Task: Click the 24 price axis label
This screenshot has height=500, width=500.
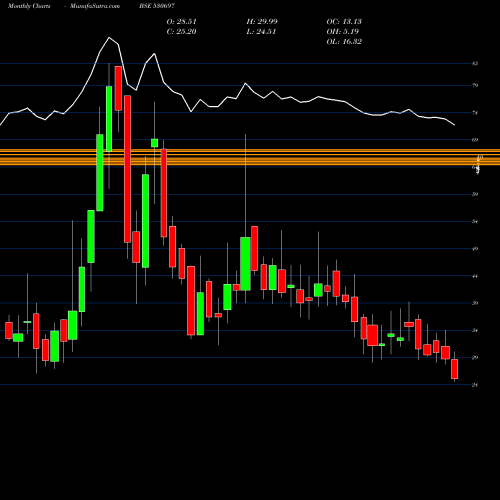Action: (x=475, y=385)
